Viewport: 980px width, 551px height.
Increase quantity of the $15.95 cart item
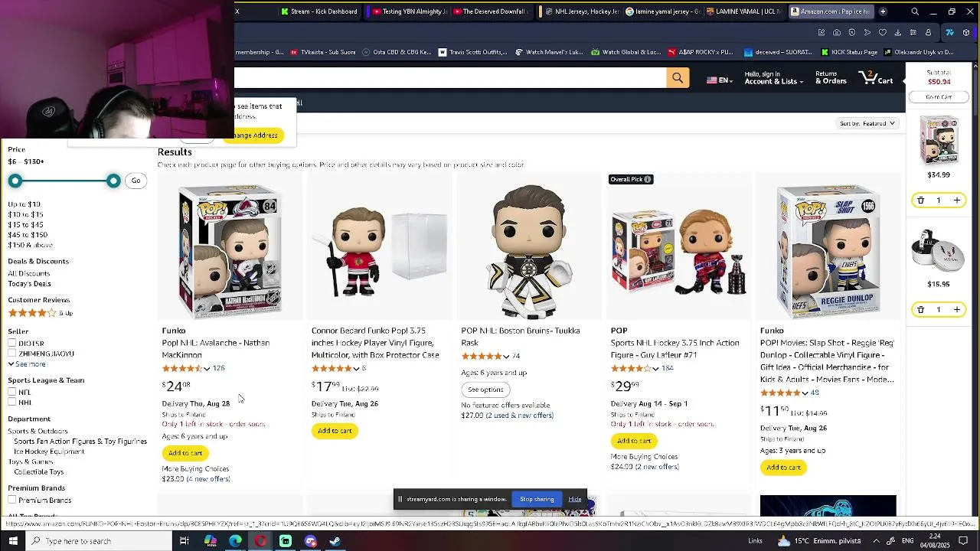click(x=956, y=310)
